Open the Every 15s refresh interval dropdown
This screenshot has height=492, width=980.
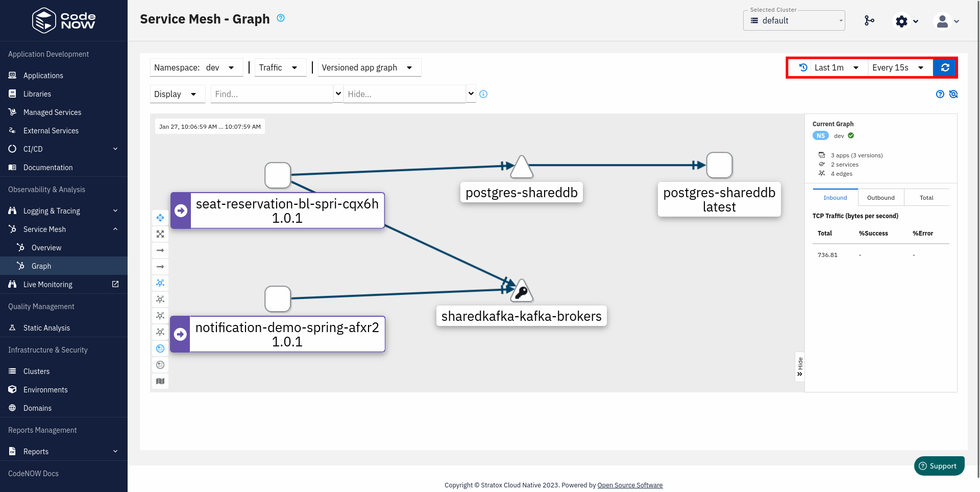coord(898,67)
